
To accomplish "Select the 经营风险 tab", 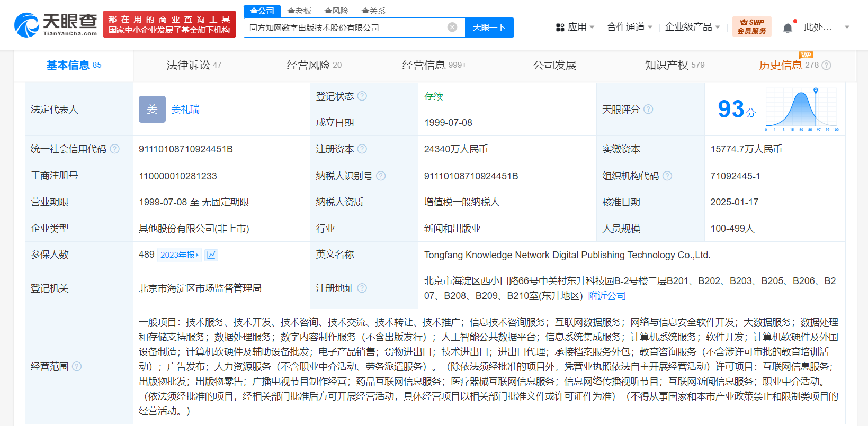I will pos(314,65).
